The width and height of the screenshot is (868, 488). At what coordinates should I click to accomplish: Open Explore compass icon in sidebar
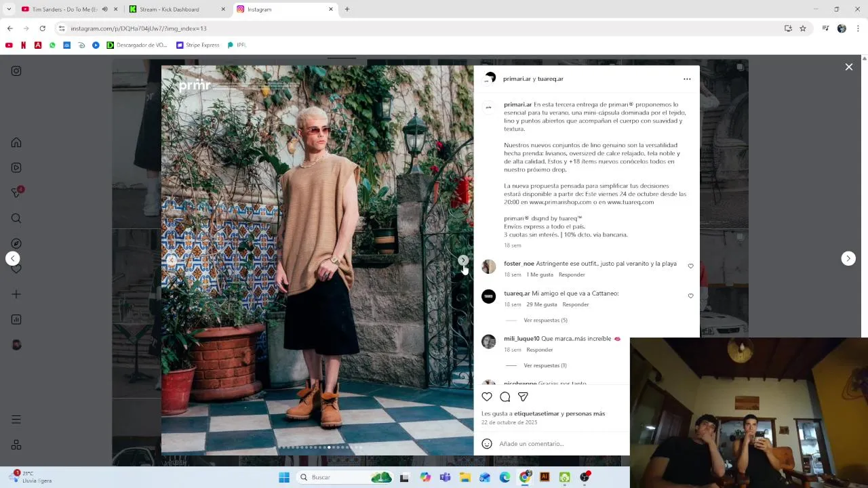[16, 243]
